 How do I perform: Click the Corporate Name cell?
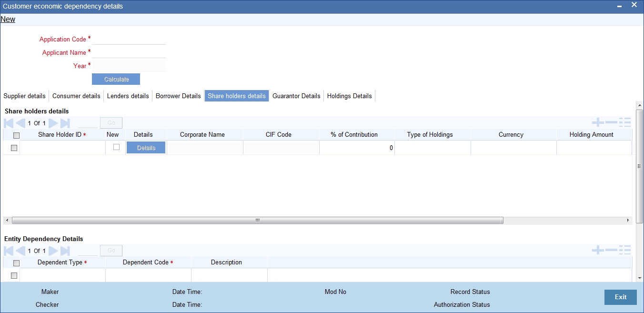[205, 148]
